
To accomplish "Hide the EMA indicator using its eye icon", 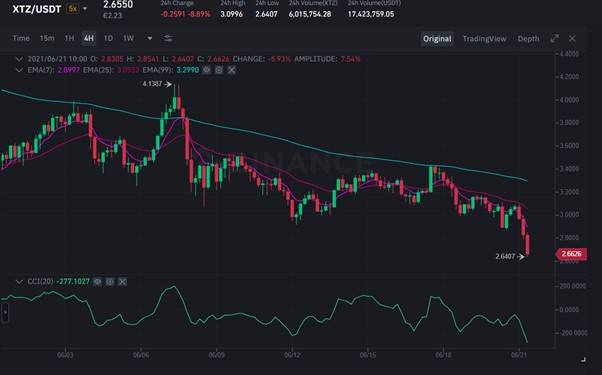I will [x=207, y=70].
